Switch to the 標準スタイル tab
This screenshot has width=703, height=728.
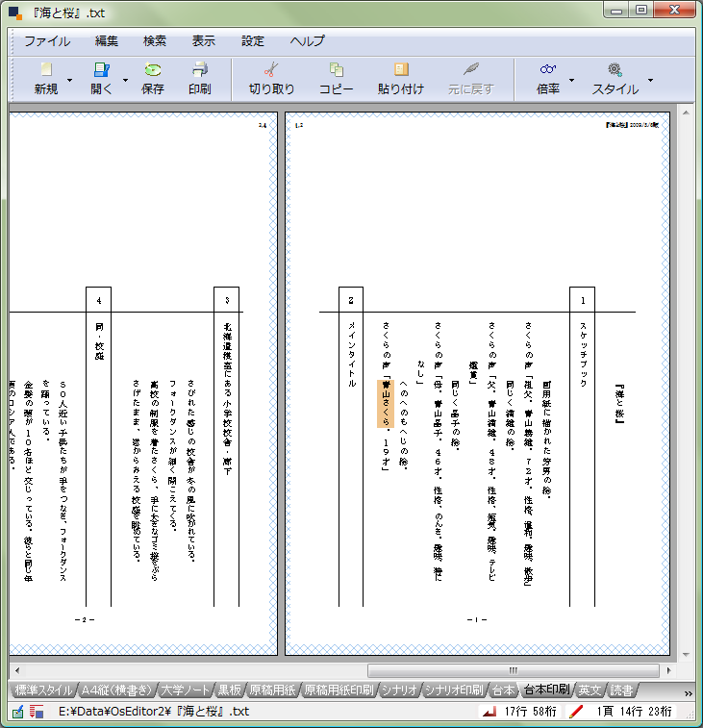tap(43, 690)
